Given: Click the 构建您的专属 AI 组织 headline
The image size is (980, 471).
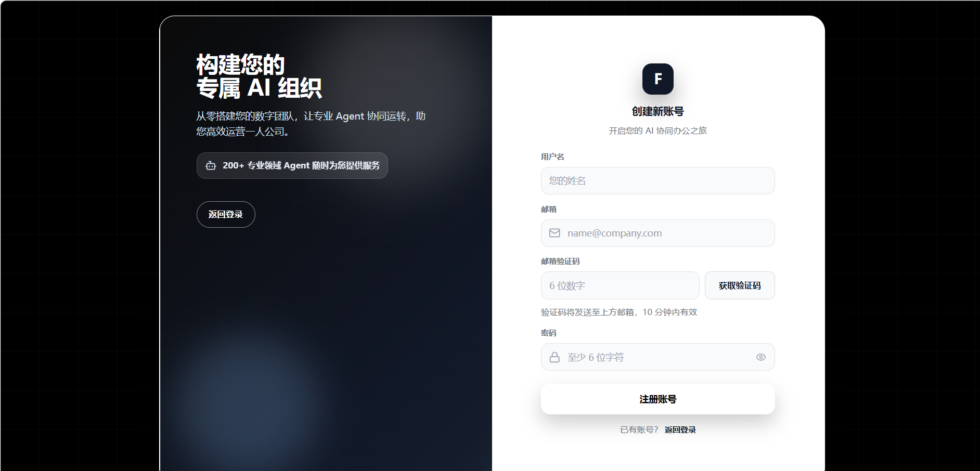Looking at the screenshot, I should tap(259, 76).
